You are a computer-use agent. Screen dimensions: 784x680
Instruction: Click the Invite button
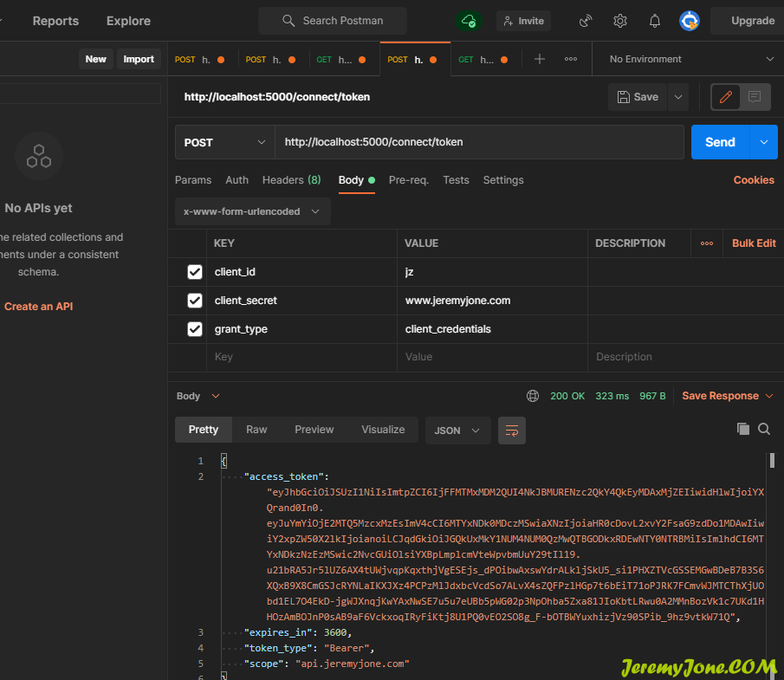coord(523,21)
